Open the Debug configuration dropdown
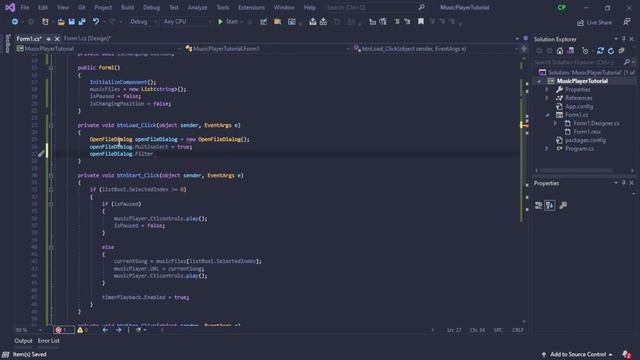 (143, 22)
